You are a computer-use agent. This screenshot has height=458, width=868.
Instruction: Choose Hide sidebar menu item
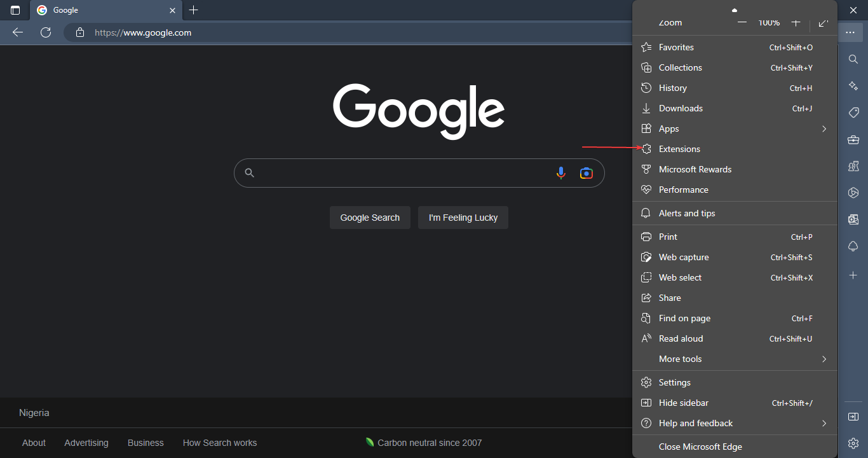[x=735, y=403]
